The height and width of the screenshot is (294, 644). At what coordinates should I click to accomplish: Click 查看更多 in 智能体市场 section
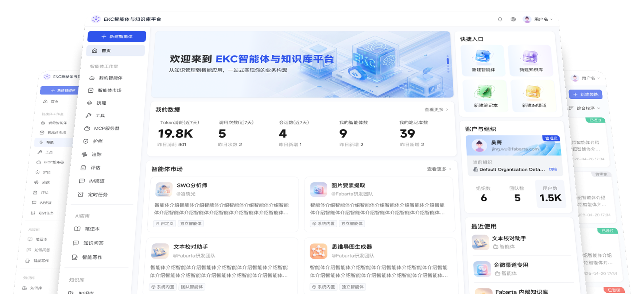click(x=439, y=169)
